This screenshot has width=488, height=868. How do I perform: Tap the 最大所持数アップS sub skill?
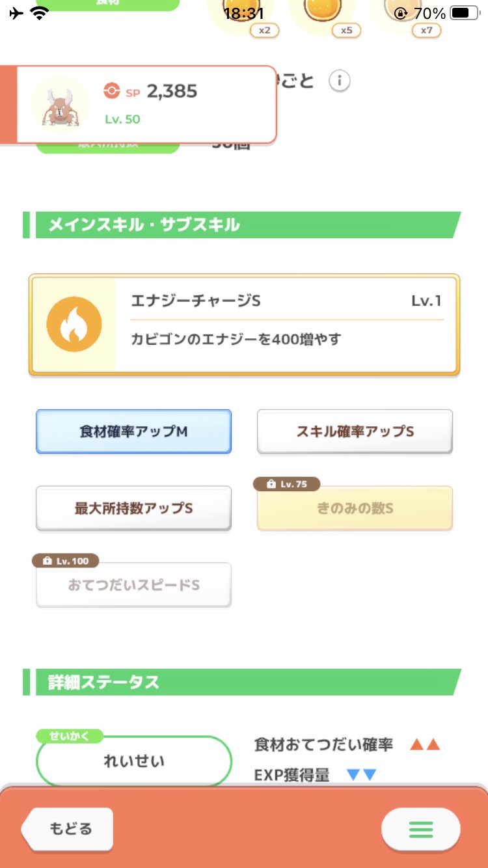(133, 508)
